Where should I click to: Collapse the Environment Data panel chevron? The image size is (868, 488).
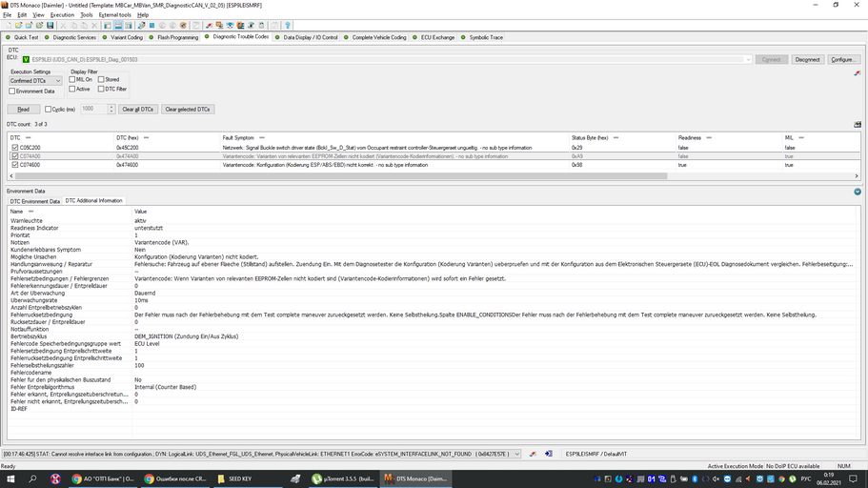[858, 192]
